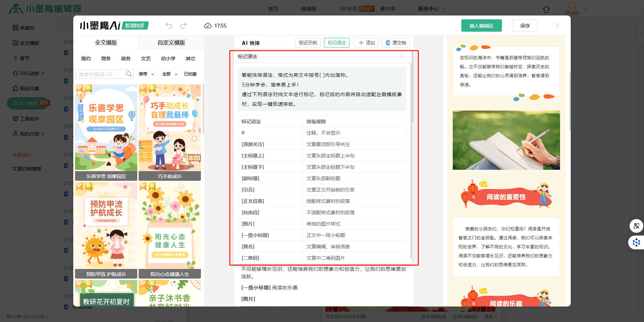
Task: Expand the 推荐 sort dropdown
Action: 147,74
